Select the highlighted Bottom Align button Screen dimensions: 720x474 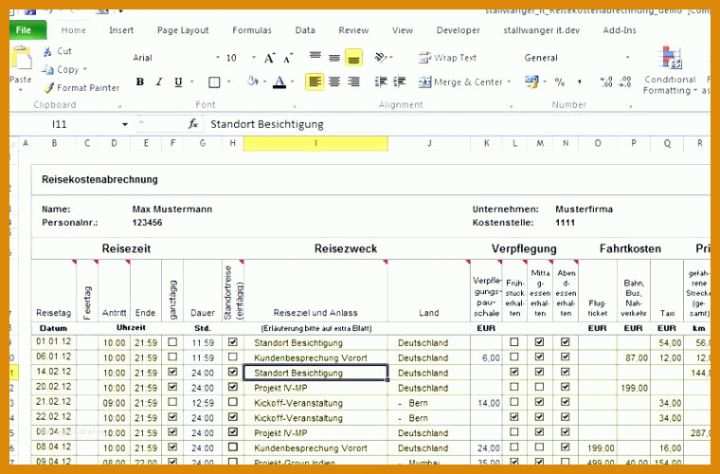pos(354,57)
